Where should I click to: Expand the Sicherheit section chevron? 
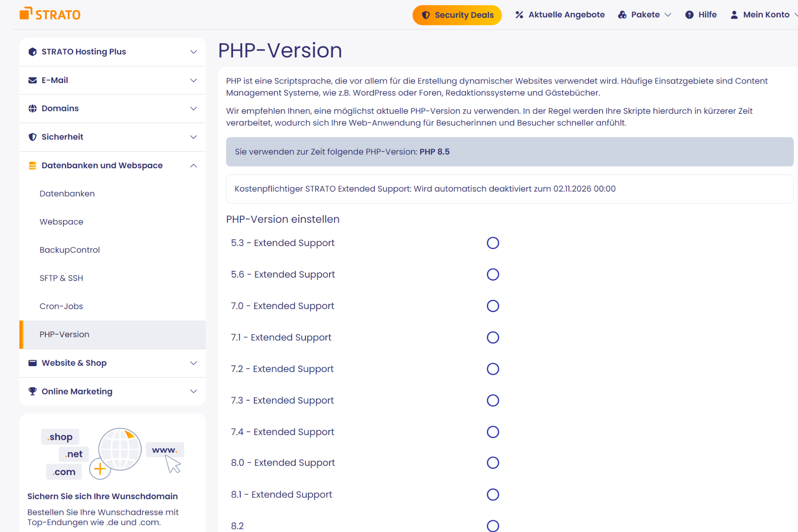(x=193, y=137)
